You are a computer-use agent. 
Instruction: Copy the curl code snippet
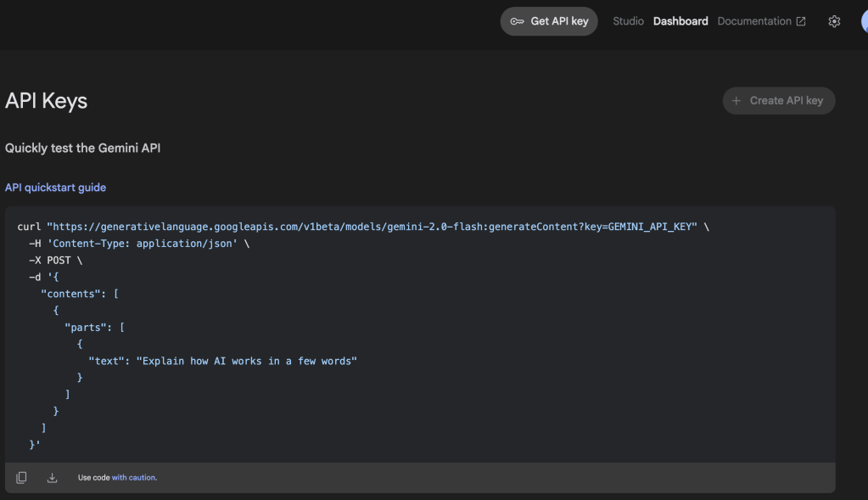pyautogui.click(x=21, y=478)
